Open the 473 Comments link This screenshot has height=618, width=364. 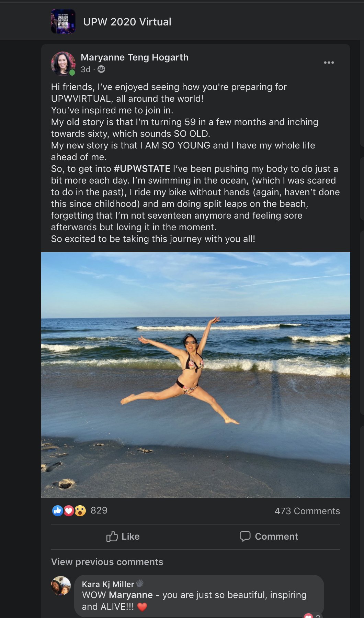307,511
